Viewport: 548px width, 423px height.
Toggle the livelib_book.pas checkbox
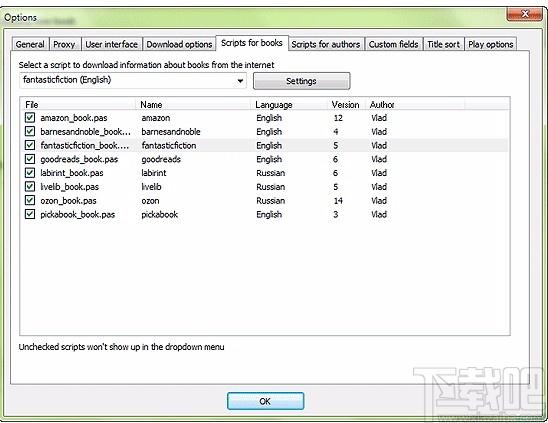[x=30, y=186]
